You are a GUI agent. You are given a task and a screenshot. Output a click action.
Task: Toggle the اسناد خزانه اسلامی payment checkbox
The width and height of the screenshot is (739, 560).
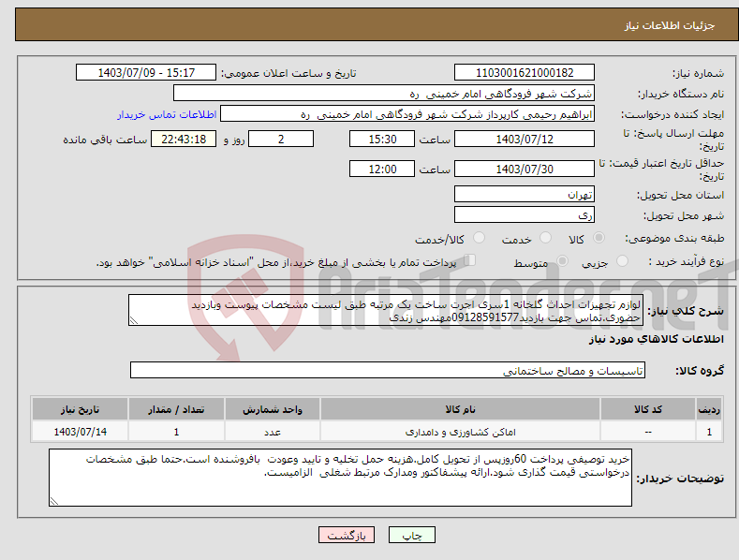[x=470, y=259]
